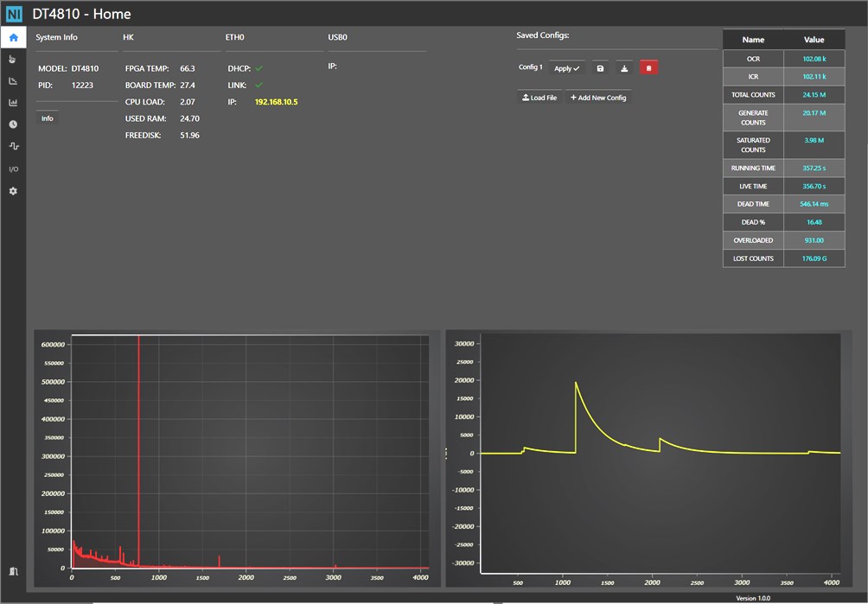Click the PID value 12223

pos(82,86)
